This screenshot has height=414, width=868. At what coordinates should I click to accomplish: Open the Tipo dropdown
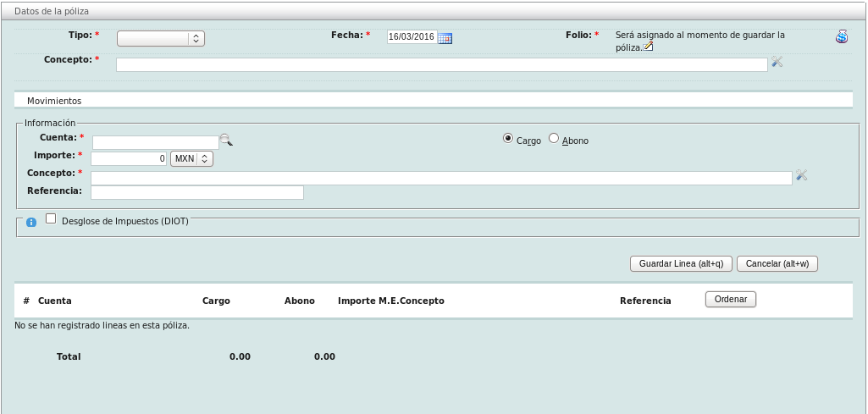point(161,38)
